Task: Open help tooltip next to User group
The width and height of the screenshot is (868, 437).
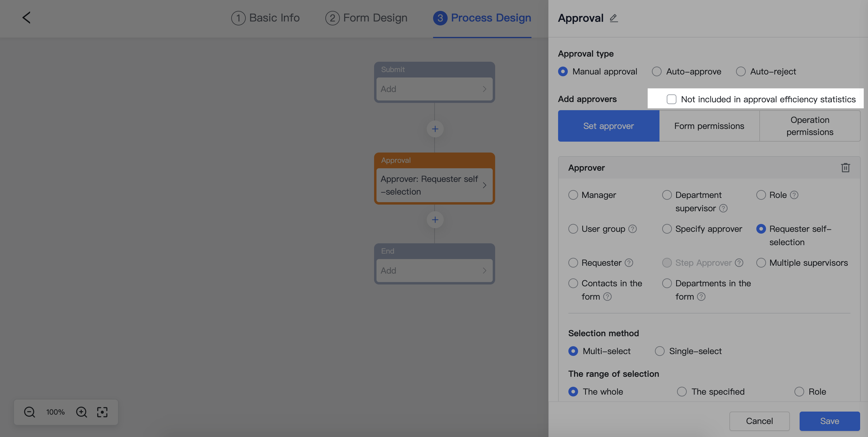Action: (633, 229)
